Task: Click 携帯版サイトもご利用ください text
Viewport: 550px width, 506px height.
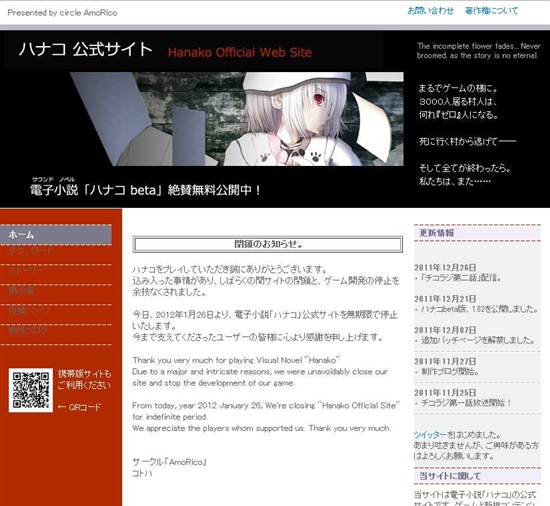Action: coord(84,379)
